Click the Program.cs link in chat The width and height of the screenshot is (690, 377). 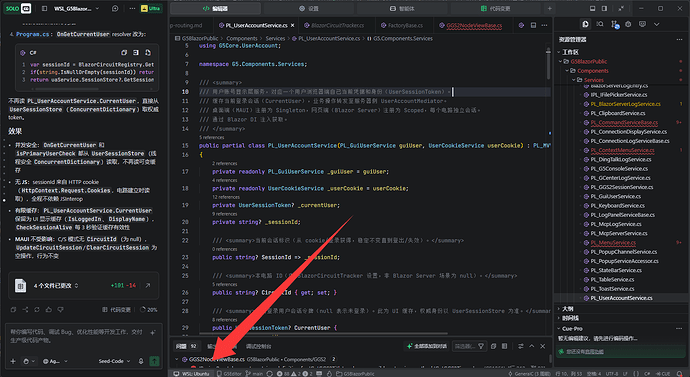point(33,34)
